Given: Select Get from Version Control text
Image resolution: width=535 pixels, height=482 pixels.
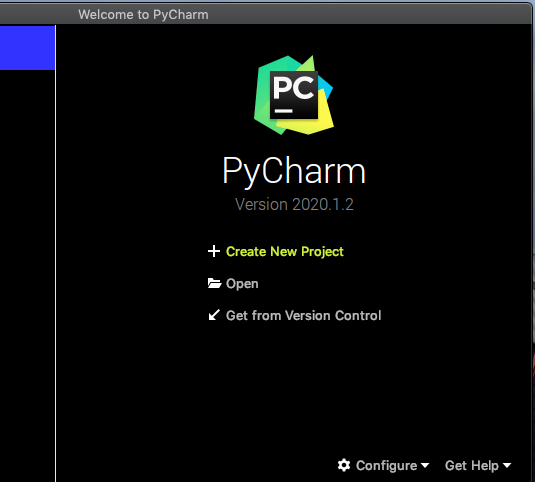Looking at the screenshot, I should [x=303, y=316].
